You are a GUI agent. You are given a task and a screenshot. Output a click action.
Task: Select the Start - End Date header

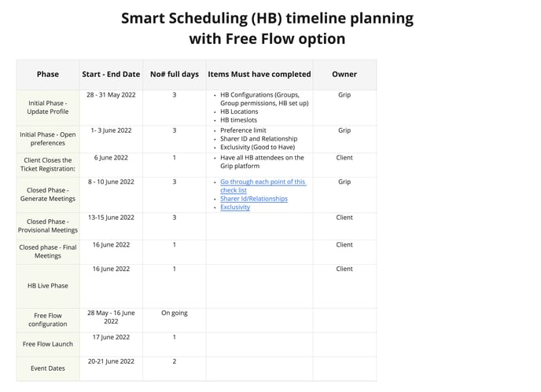111,75
